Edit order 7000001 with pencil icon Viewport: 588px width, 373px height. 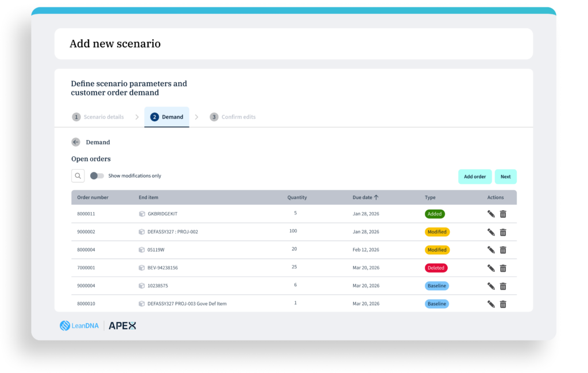[x=491, y=268]
